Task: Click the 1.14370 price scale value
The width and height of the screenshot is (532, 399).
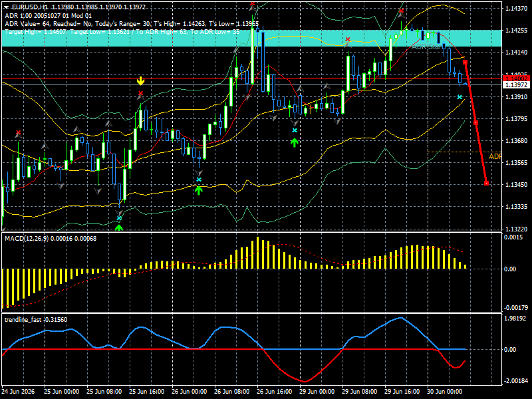Action: pyautogui.click(x=517, y=9)
